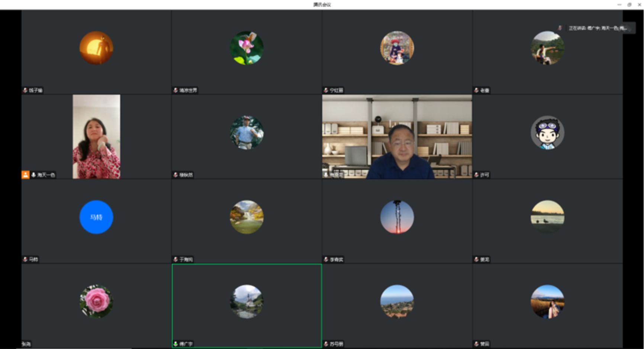Select the green-highlighted church avatar tile
This screenshot has width=644, height=349.
tap(247, 306)
